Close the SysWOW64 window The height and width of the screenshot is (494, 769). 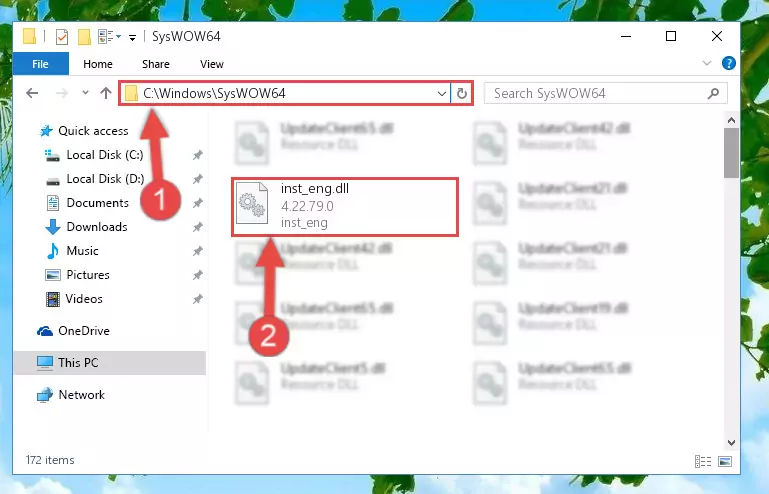pos(717,37)
